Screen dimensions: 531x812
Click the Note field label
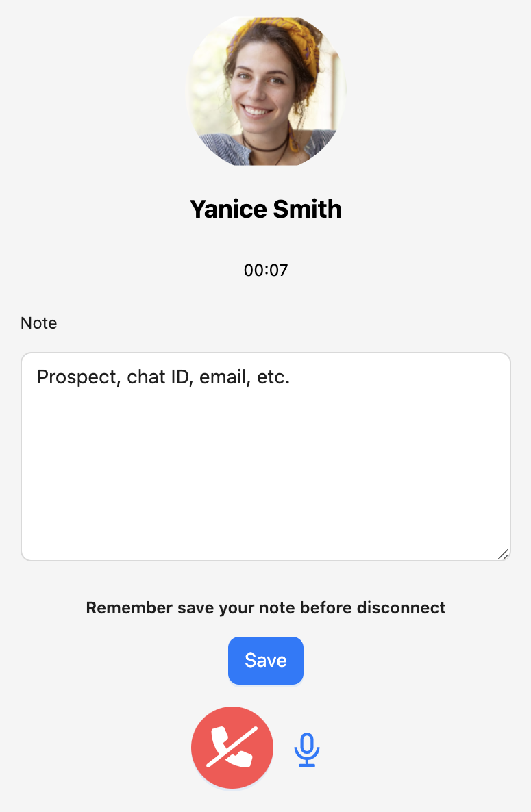pos(39,323)
